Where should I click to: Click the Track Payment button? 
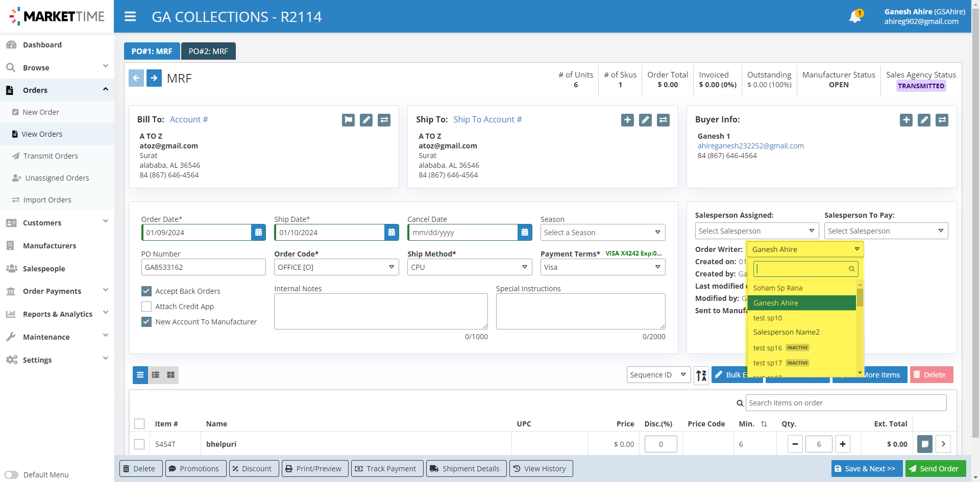coord(387,469)
